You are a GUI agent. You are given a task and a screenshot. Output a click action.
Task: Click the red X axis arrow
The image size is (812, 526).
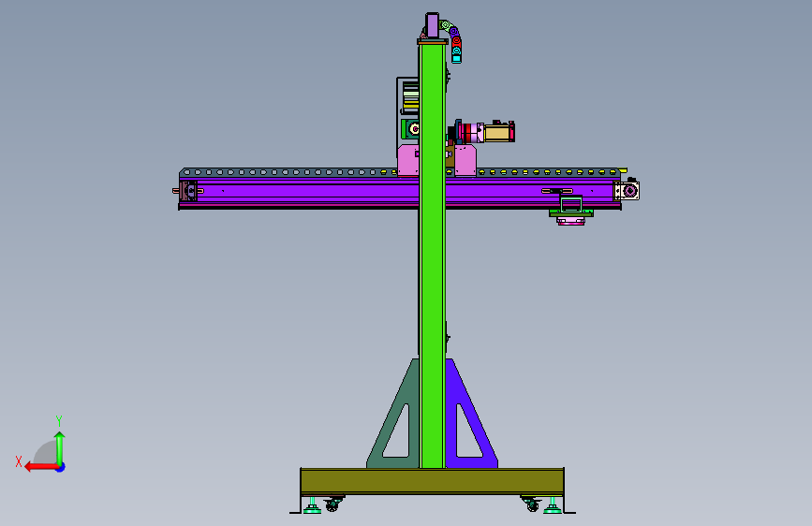[x=41, y=467]
